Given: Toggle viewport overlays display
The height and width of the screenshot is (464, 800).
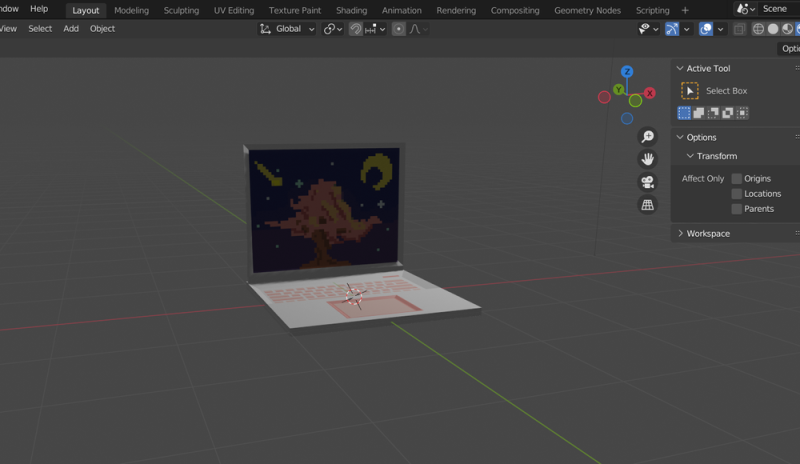Looking at the screenshot, I should (x=706, y=29).
